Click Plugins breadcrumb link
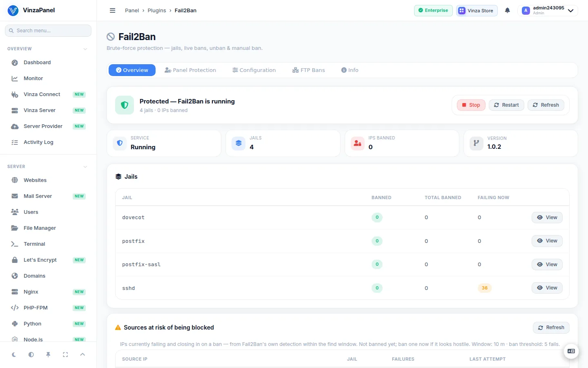This screenshot has width=588, height=368. 157,11
